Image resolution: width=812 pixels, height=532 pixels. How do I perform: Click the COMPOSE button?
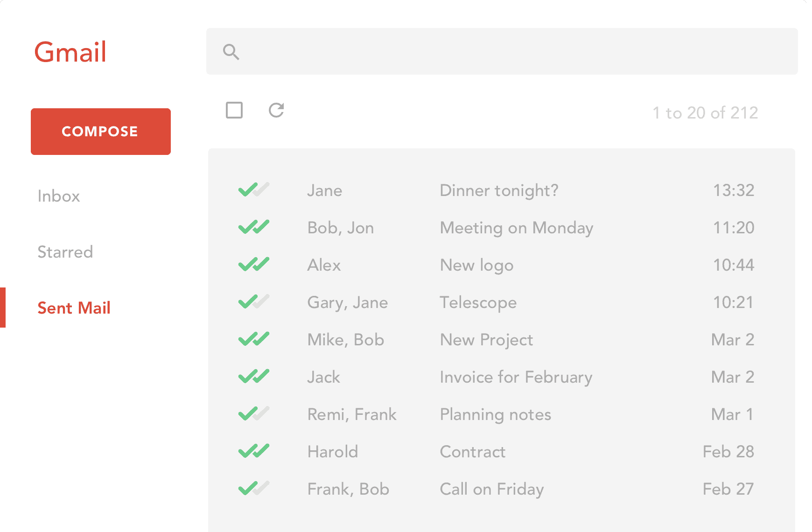(x=100, y=131)
